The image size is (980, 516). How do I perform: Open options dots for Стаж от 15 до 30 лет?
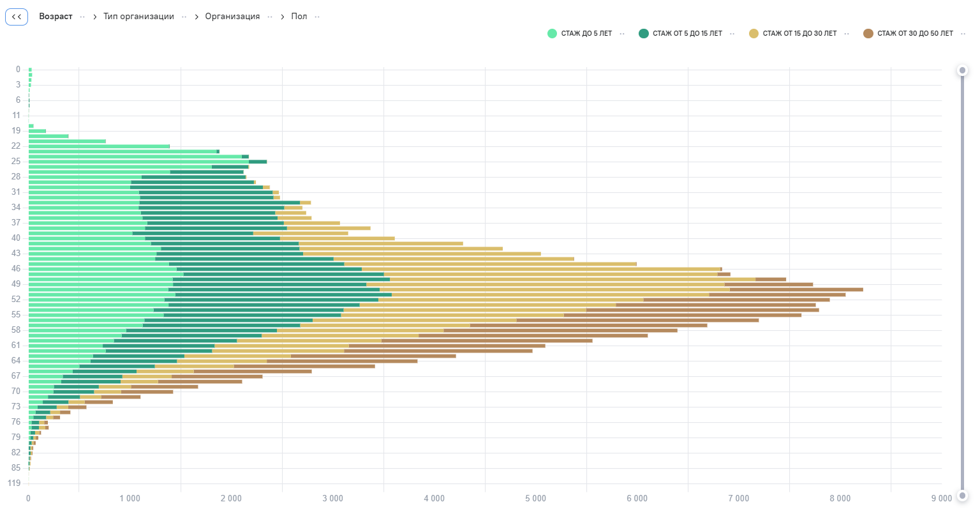847,34
